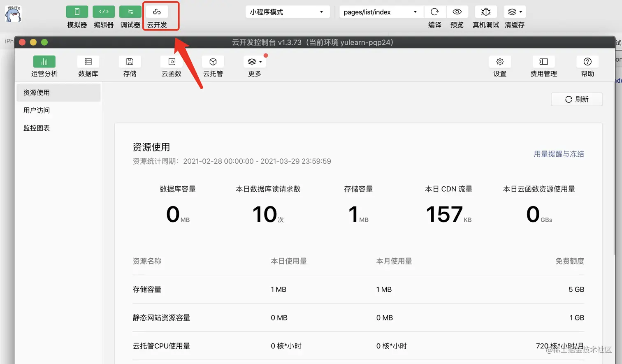Select 用户访问 in the sidebar
The image size is (622, 364).
click(59, 110)
